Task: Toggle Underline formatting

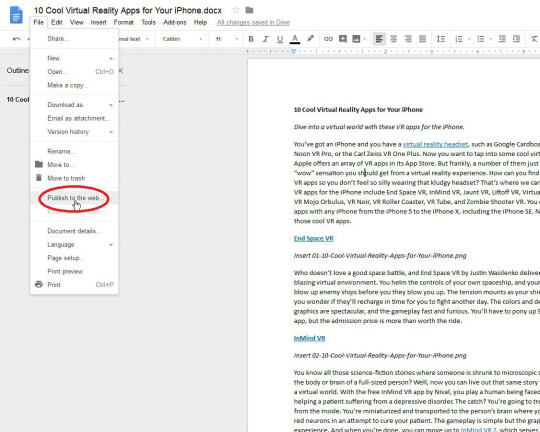Action: pos(280,39)
